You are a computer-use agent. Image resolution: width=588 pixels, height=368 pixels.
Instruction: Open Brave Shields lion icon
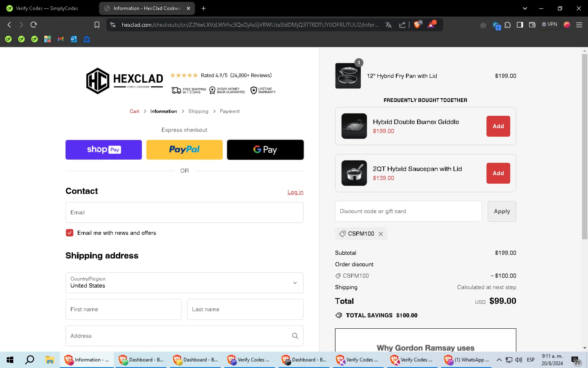tap(417, 24)
